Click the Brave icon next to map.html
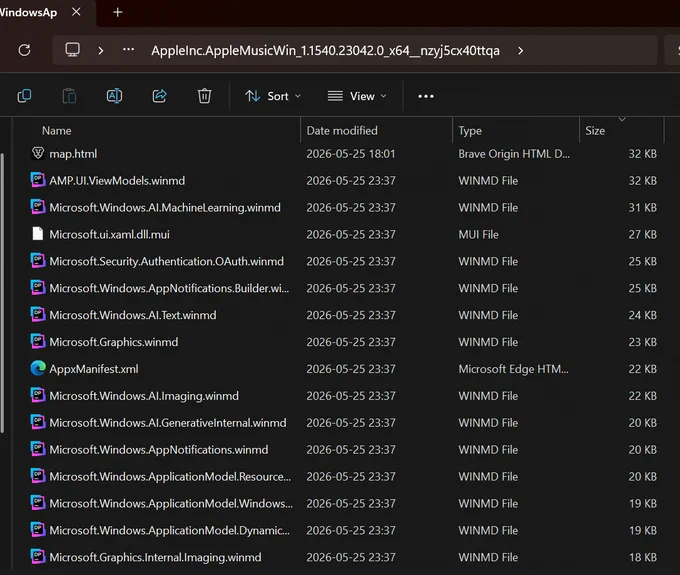This screenshot has height=575, width=680. 38,153
